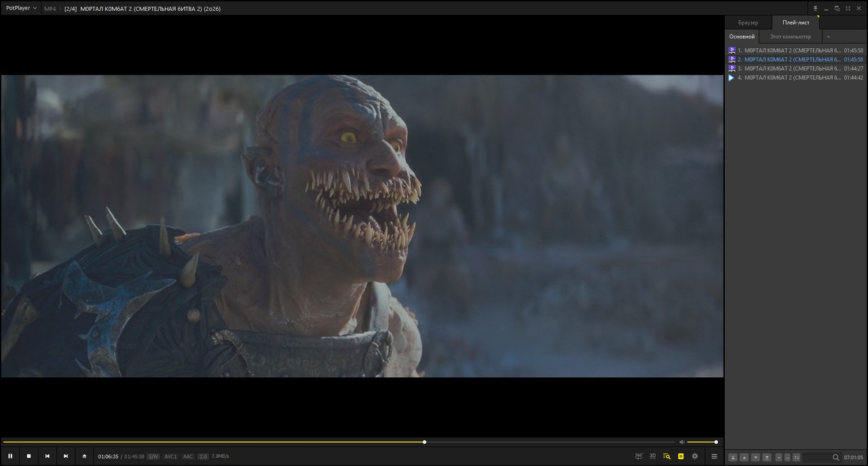Viewport: 868px width, 466px height.
Task: Remove item with minus button
Action: coord(787,457)
